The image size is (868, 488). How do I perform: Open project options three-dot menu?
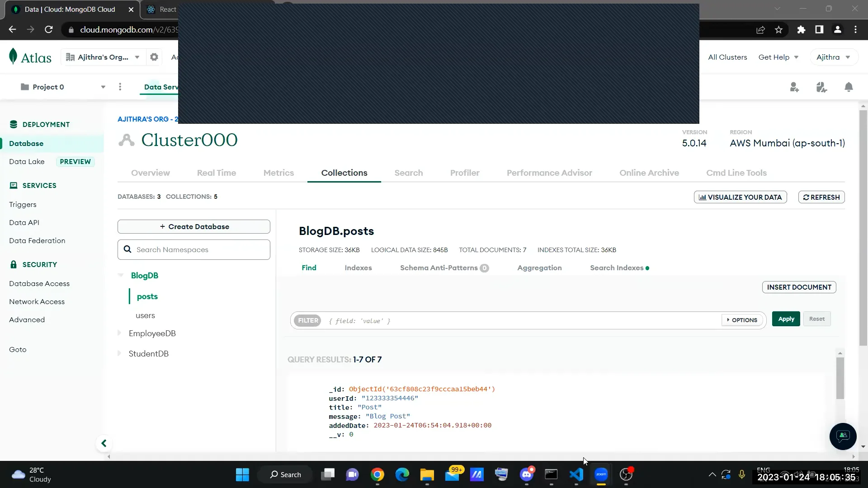120,87
